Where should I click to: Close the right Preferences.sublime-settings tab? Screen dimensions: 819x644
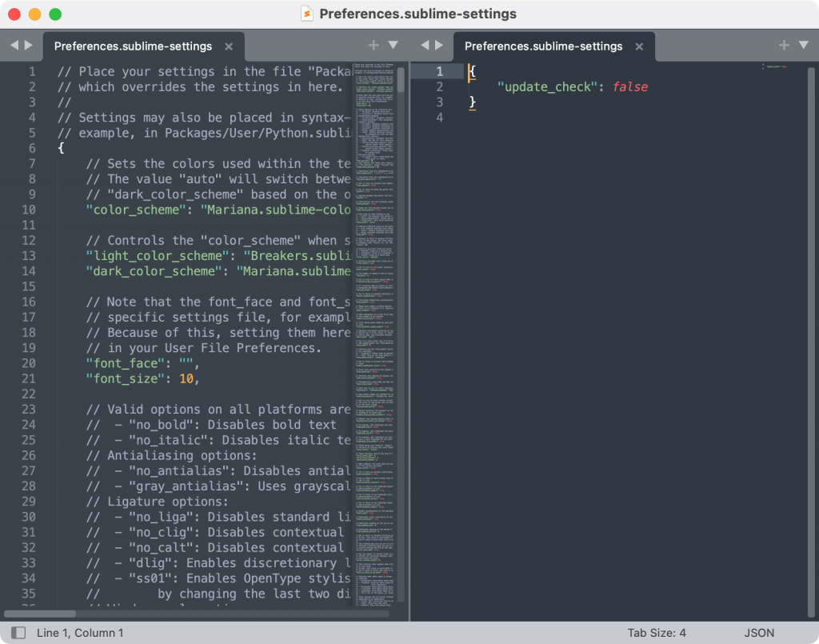639,46
